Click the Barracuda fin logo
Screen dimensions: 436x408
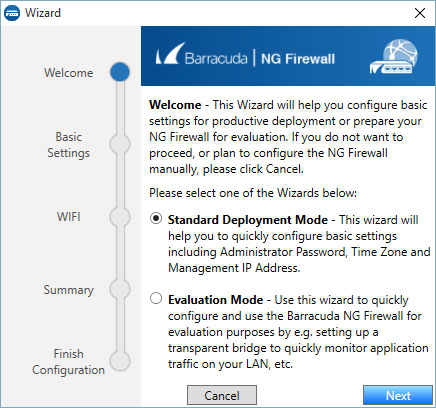click(x=170, y=53)
